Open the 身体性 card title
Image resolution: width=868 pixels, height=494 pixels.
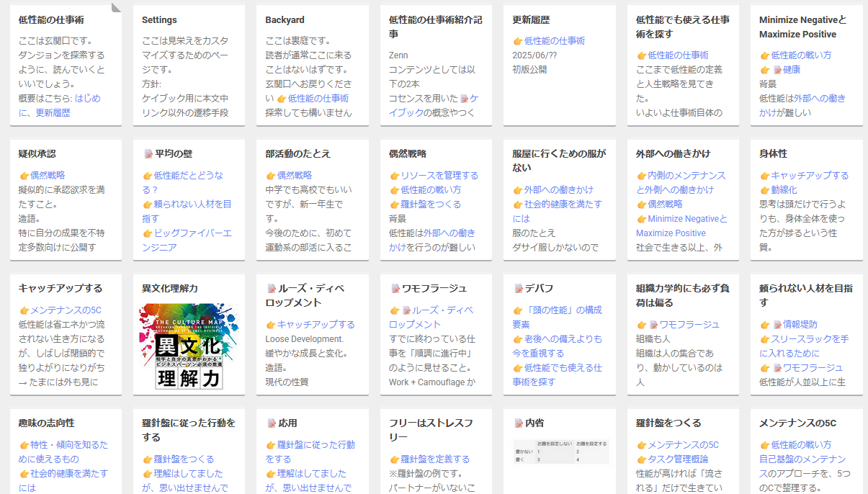tap(773, 153)
